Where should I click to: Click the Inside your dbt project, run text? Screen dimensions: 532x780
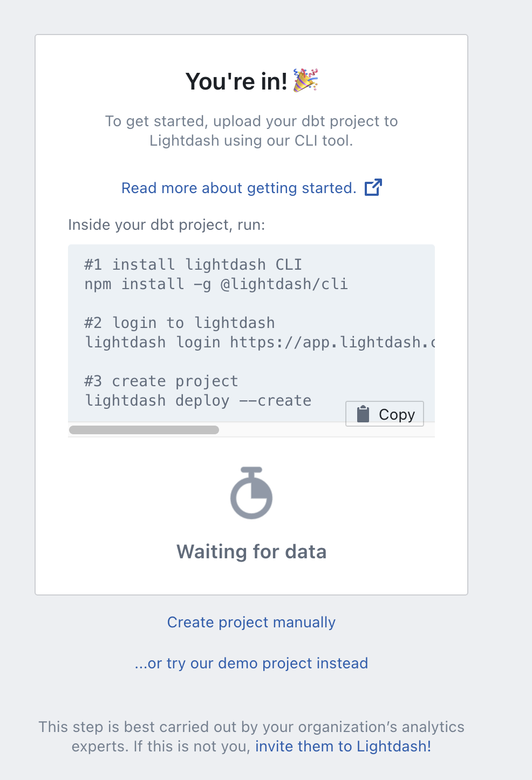click(166, 224)
